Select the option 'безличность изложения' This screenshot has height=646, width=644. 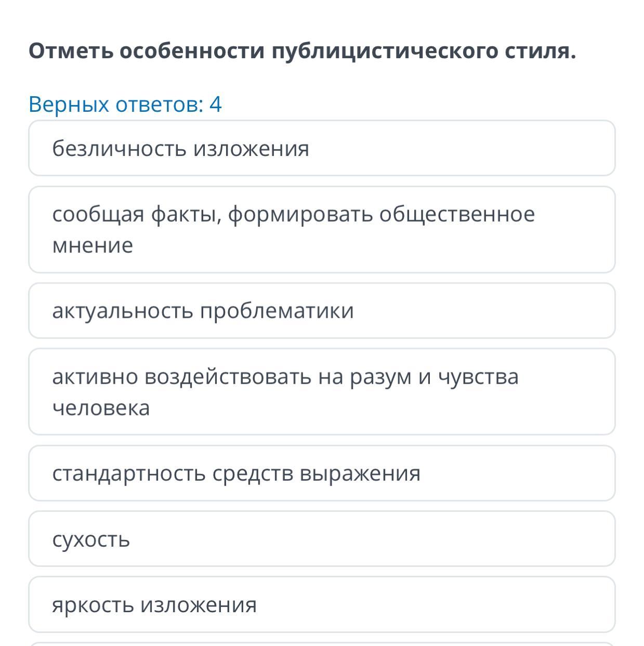click(x=321, y=148)
